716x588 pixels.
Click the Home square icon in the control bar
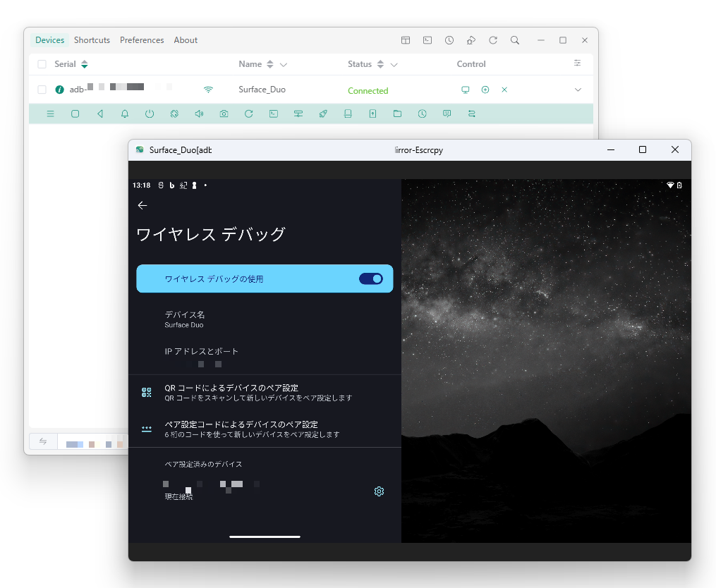tap(75, 114)
